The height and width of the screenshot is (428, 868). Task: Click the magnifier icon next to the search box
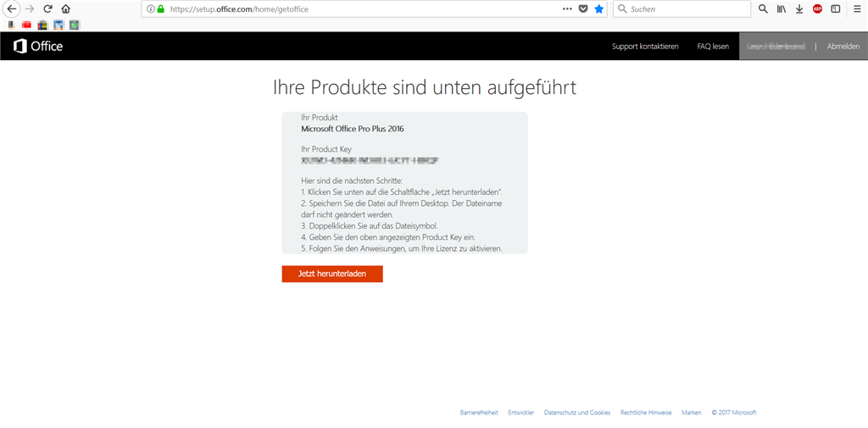click(763, 8)
